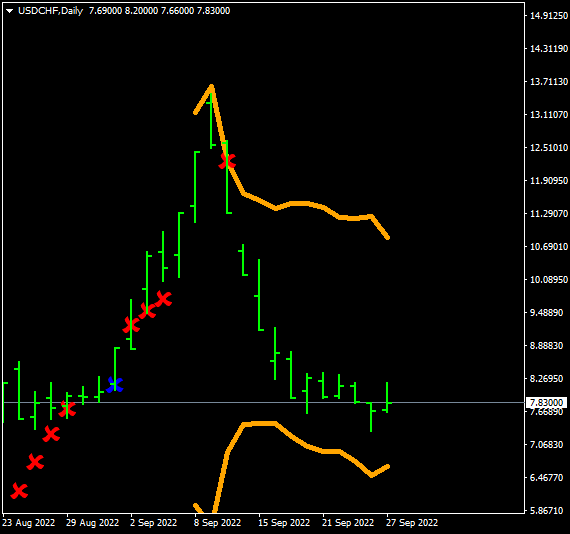The width and height of the screenshot is (570, 534).
Task: Click the 27 Sep 2022 date label
Action: click(x=412, y=523)
